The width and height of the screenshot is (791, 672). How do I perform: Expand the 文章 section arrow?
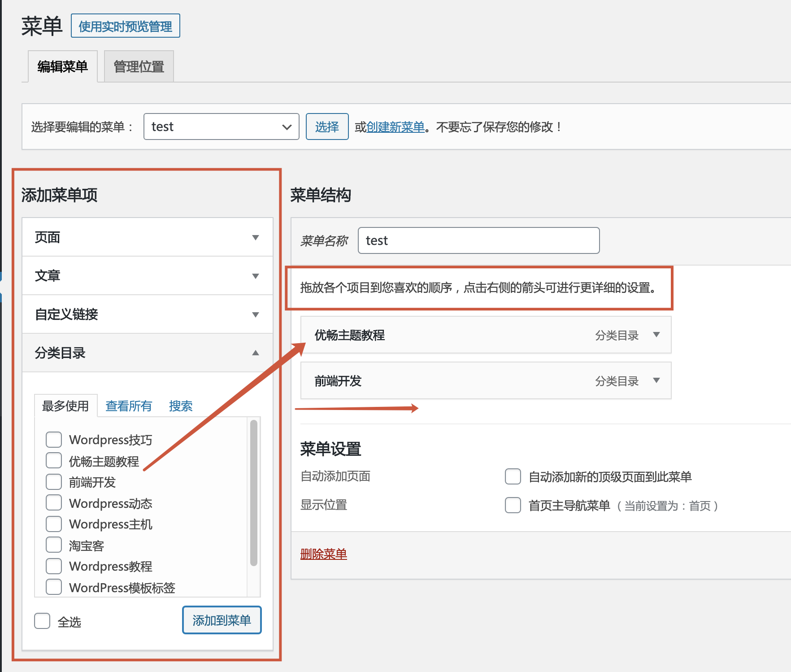(x=255, y=276)
